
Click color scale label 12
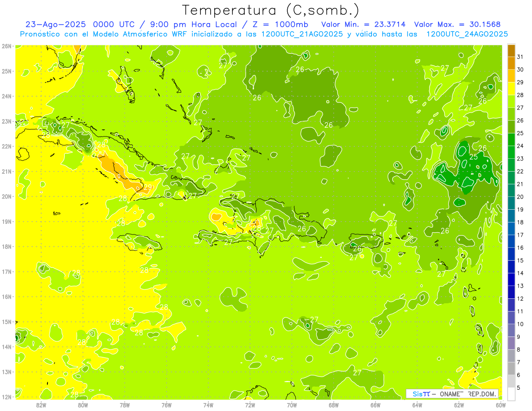(520, 298)
